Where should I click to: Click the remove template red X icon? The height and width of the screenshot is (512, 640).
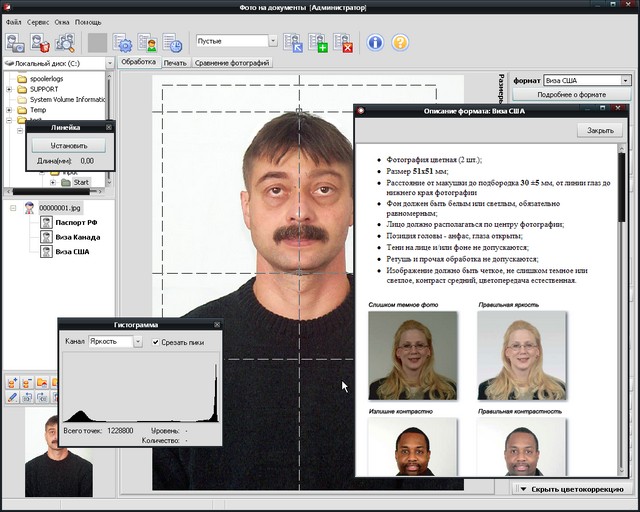(x=343, y=43)
